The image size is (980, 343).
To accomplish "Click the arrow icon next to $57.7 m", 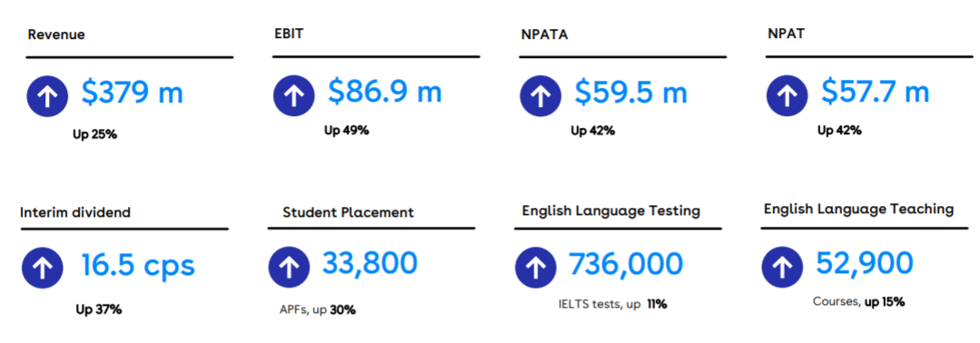I will (x=787, y=95).
